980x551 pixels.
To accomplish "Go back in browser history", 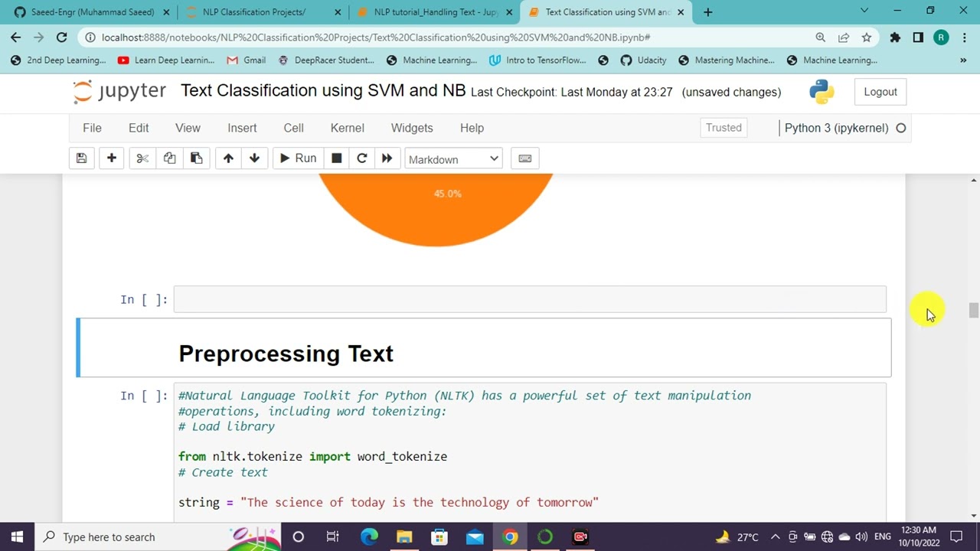I will (x=16, y=37).
